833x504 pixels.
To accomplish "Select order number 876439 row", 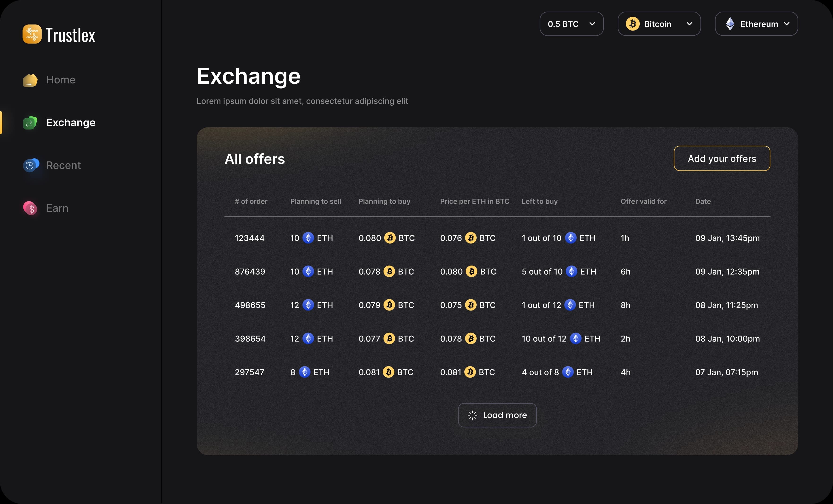I will (x=250, y=272).
